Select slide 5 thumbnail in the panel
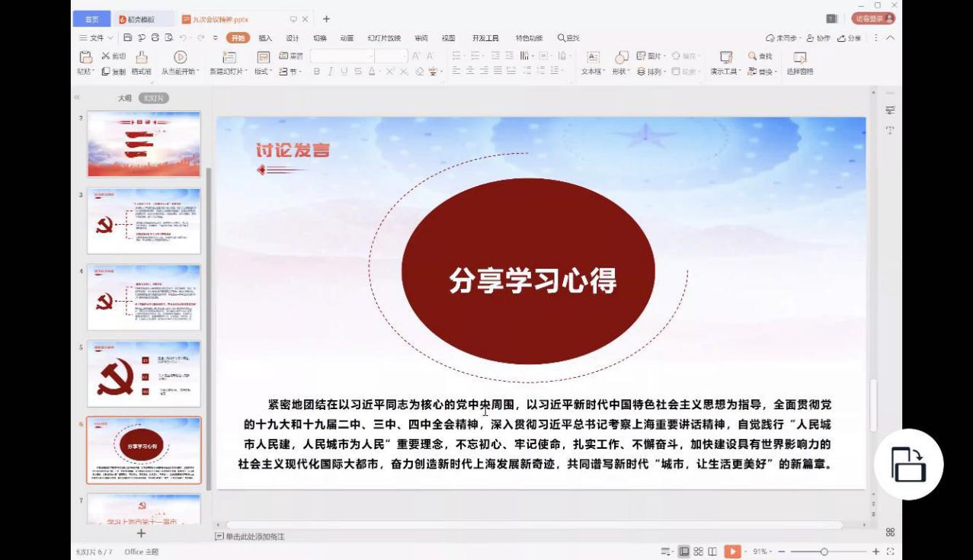973x560 pixels. tap(144, 373)
